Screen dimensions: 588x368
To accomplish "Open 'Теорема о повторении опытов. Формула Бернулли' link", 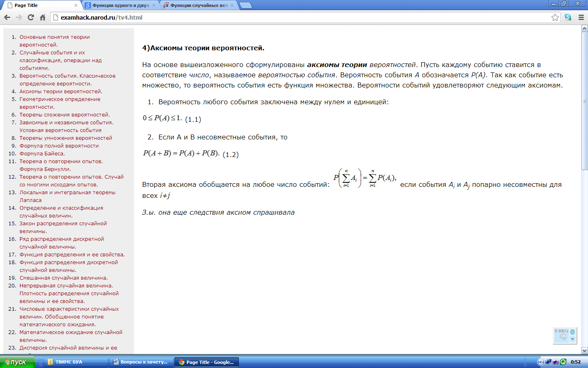I will (x=61, y=165).
